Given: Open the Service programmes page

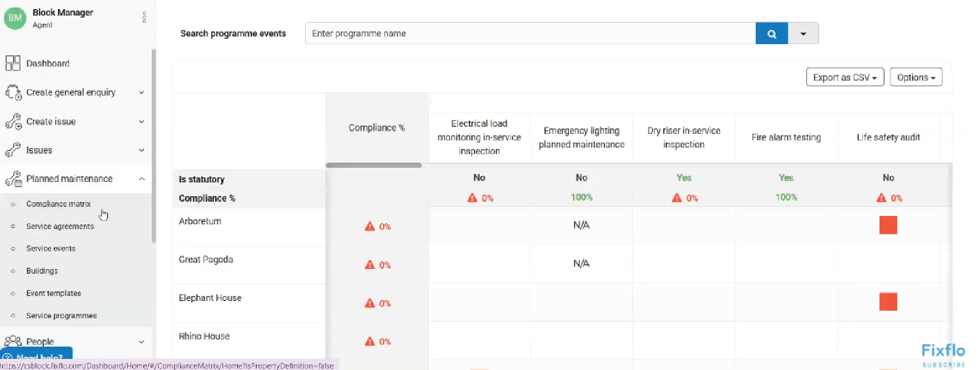Looking at the screenshot, I should [x=61, y=316].
